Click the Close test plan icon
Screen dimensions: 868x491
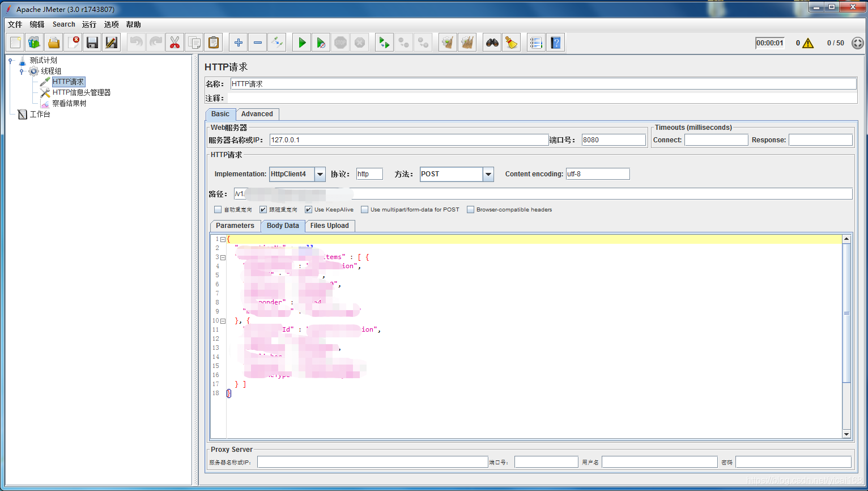coord(73,43)
